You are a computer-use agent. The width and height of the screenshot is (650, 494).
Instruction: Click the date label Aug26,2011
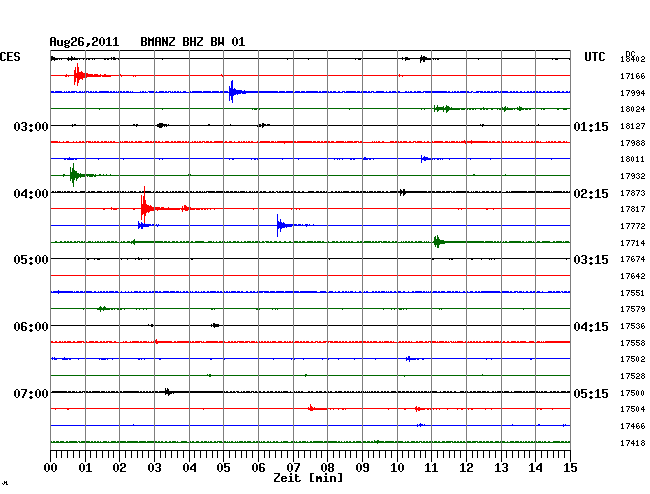tap(84, 42)
